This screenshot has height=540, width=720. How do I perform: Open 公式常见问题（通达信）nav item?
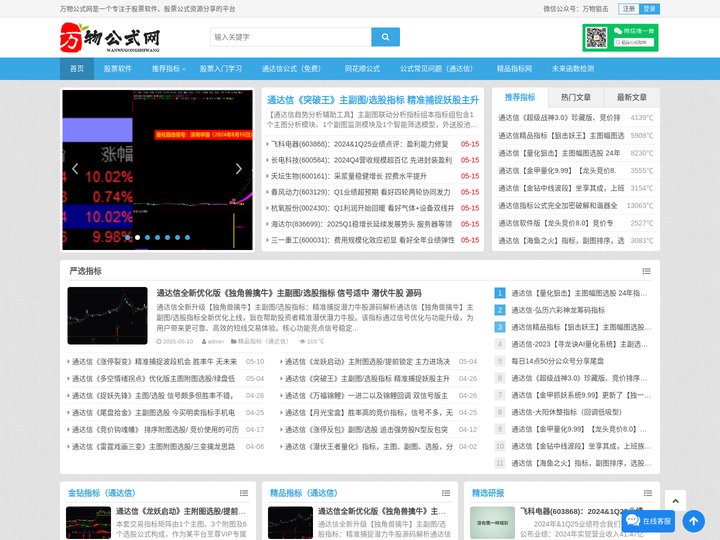coord(436,69)
